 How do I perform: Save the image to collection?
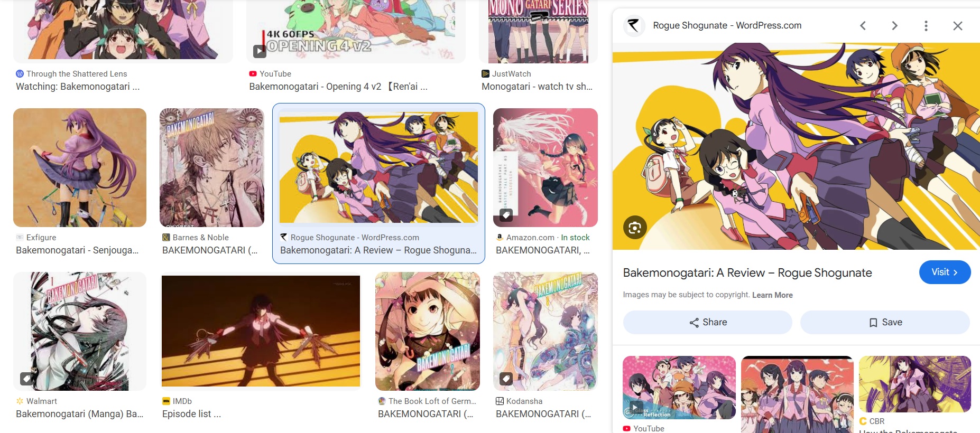[885, 322]
